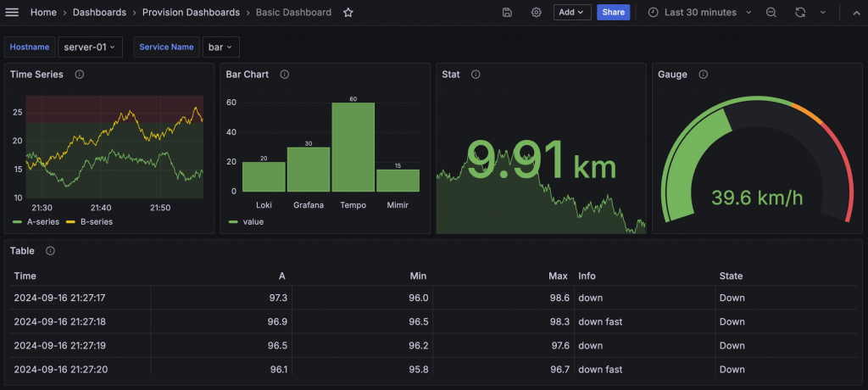Star this dashboard as favorite
Image resolution: width=868 pixels, height=390 pixels.
(x=348, y=12)
